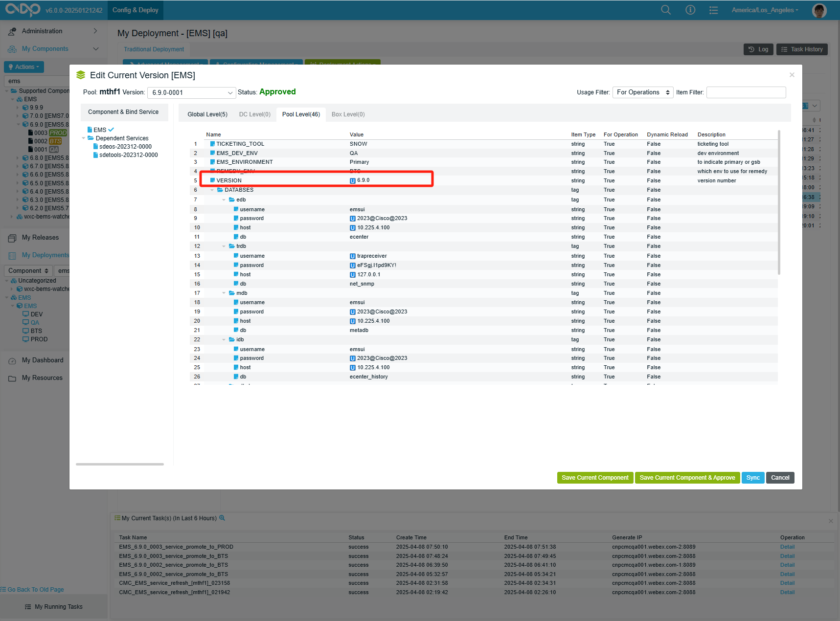This screenshot has width=840, height=621.
Task: Click Save Current Component button
Action: point(595,478)
